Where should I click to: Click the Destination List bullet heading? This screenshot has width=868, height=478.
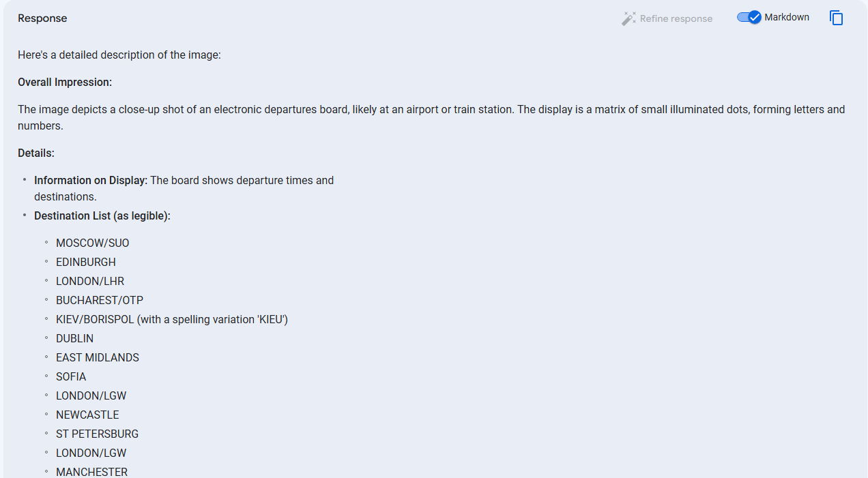coord(102,216)
